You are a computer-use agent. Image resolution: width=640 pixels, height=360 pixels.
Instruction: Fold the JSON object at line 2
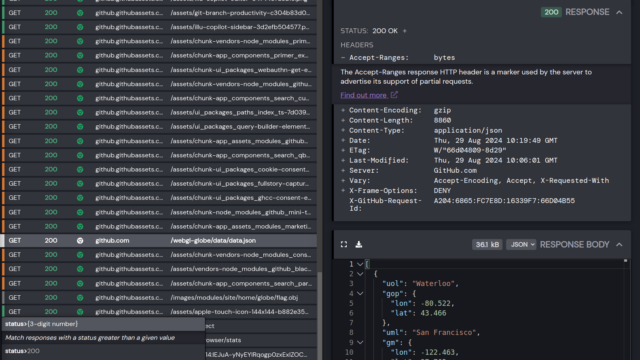pyautogui.click(x=360, y=274)
